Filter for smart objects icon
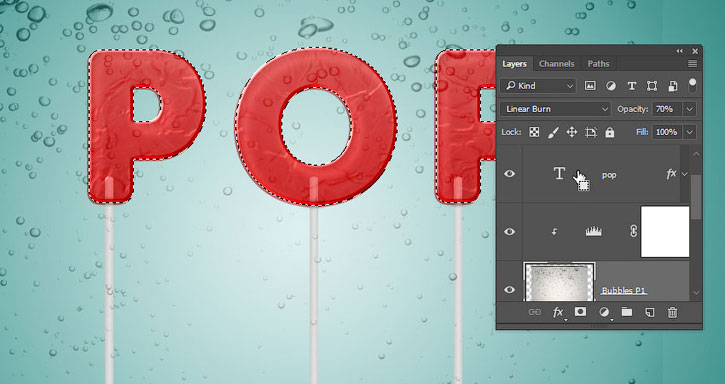Viewport: 725px width, 384px height. point(673,86)
